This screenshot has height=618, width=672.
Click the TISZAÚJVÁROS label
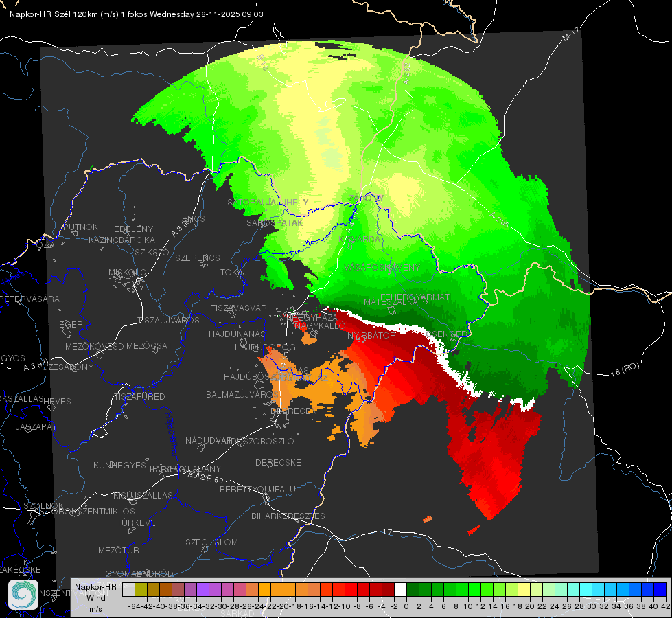pos(168,321)
